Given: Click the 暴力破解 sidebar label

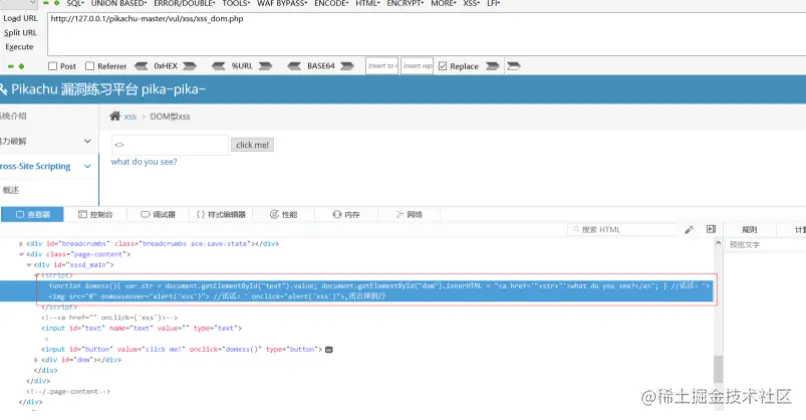Looking at the screenshot, I should [x=13, y=141].
